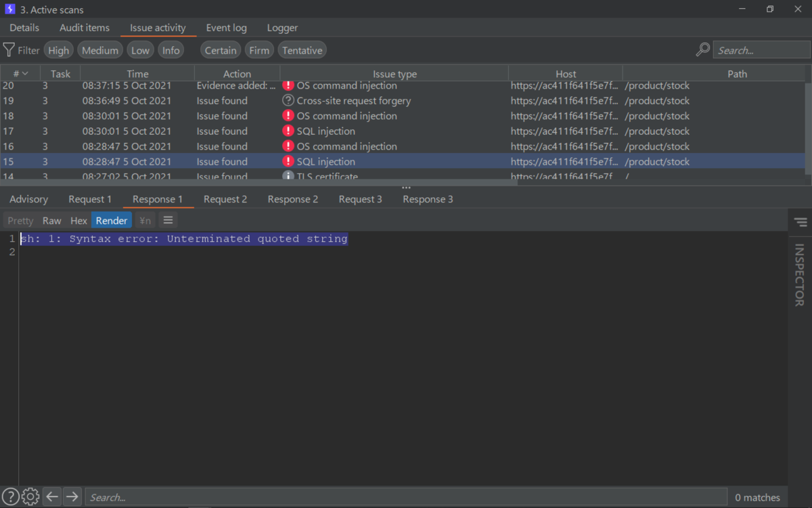Go to the previous match with back arrow
The width and height of the screenshot is (812, 508).
pos(52,496)
